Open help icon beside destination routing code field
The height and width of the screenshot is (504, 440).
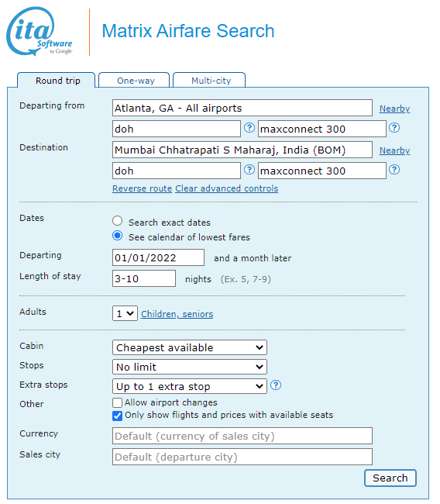[x=249, y=169]
